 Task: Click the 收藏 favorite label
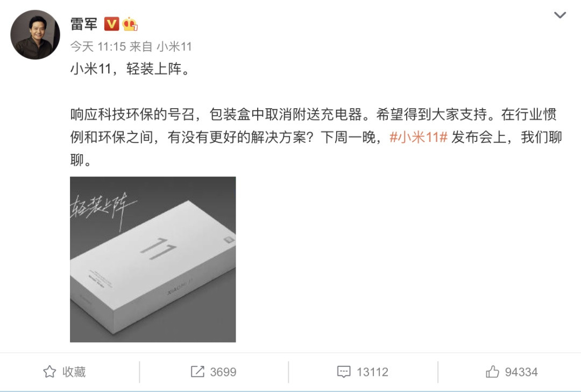(x=74, y=372)
